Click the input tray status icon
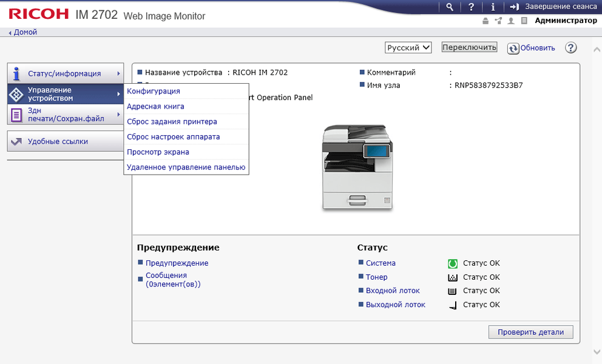 (x=453, y=291)
